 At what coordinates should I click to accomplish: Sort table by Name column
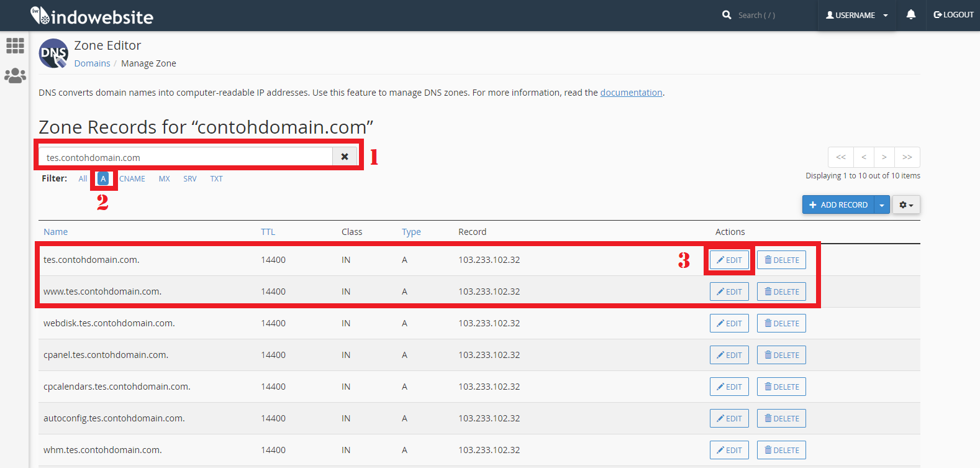[x=55, y=232]
